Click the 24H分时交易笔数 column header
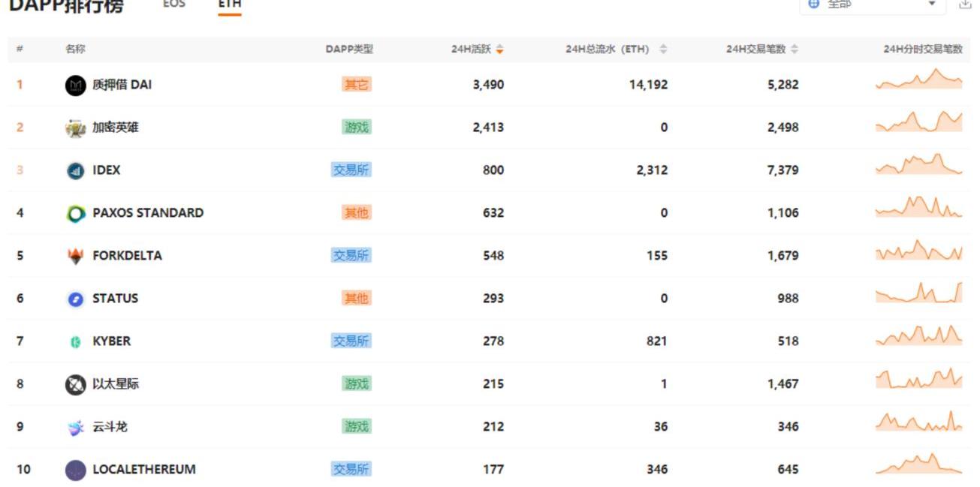 coord(923,50)
